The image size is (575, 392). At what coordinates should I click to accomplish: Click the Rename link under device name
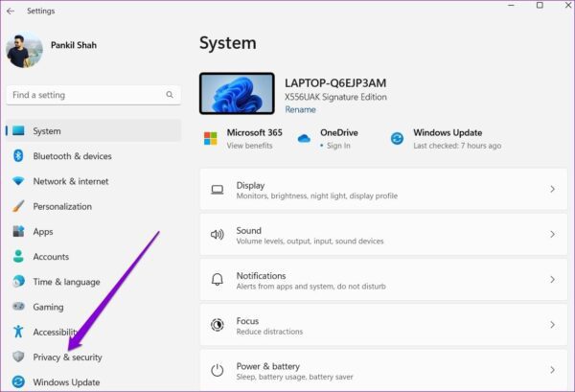[x=300, y=109]
